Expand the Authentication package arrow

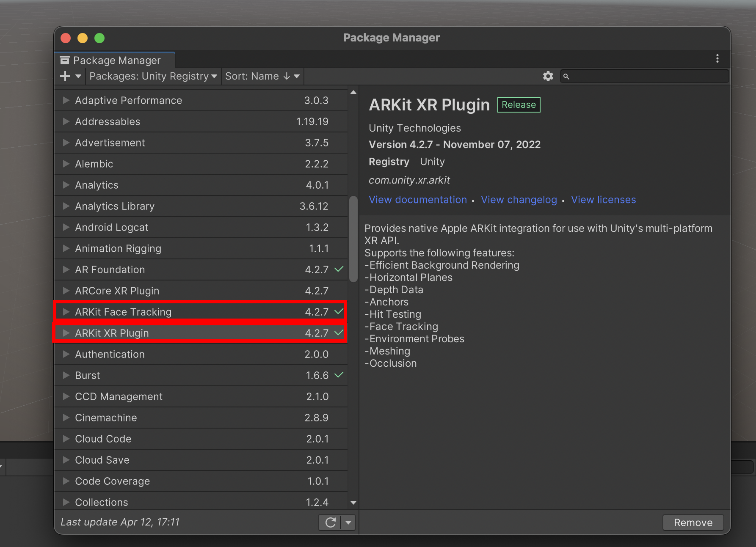[x=66, y=354]
